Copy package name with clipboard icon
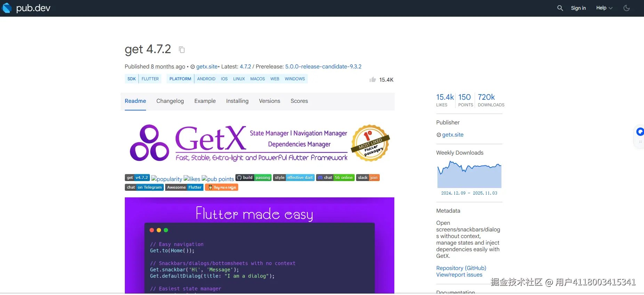644x295 pixels. [x=182, y=50]
